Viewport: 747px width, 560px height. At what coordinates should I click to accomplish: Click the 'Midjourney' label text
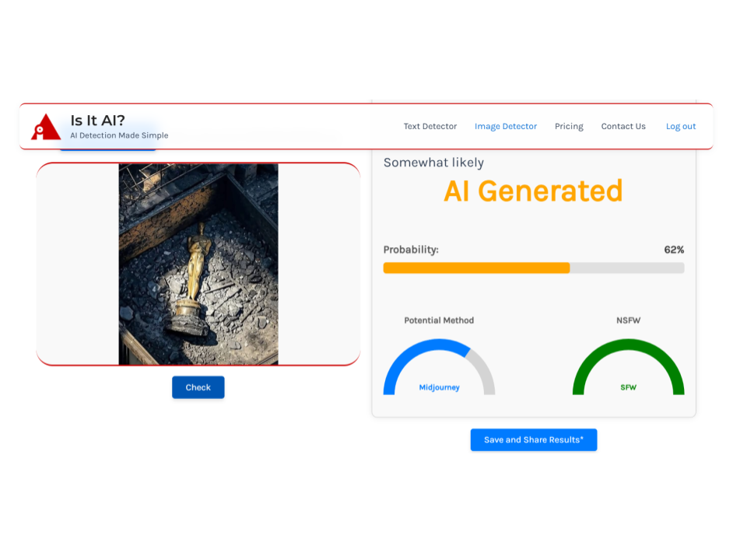click(x=439, y=387)
